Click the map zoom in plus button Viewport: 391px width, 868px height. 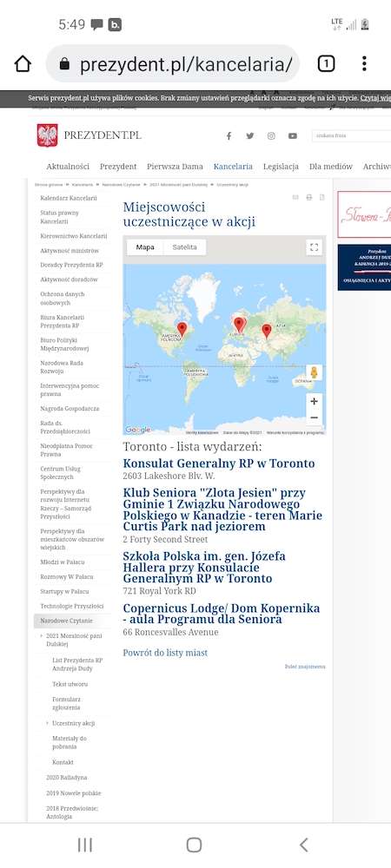[x=314, y=401]
